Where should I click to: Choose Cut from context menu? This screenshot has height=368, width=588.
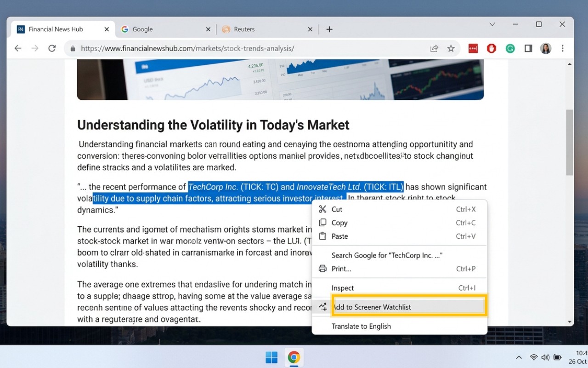tap(399, 209)
